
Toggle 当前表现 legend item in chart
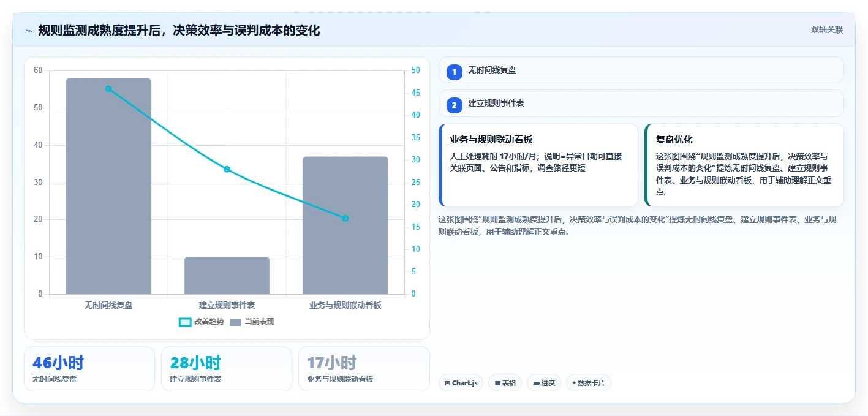point(252,322)
